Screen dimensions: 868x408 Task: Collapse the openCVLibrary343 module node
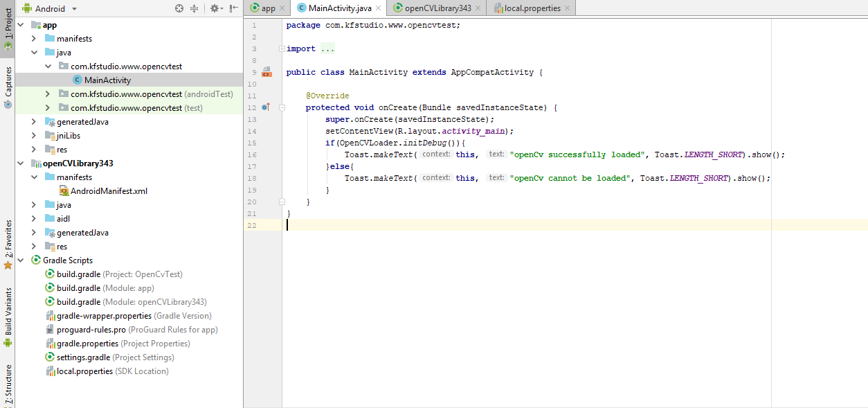pyautogui.click(x=21, y=163)
